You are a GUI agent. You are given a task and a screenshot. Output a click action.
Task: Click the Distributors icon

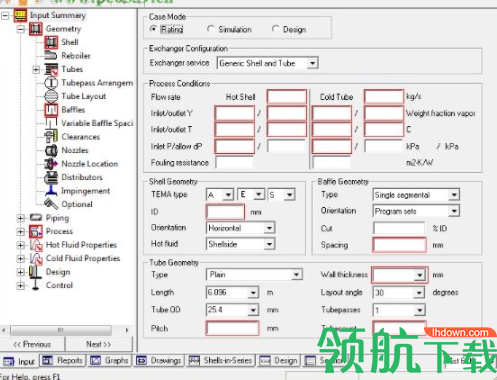click(51, 177)
